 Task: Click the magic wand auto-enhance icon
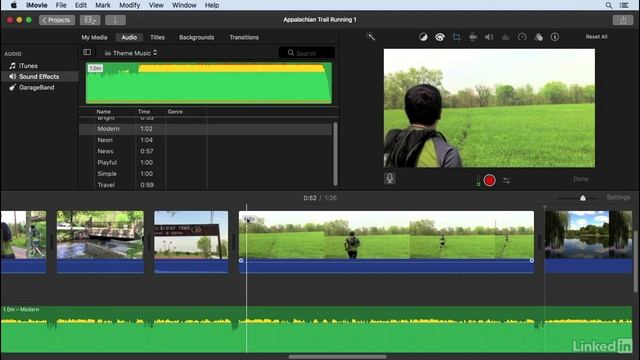point(371,37)
